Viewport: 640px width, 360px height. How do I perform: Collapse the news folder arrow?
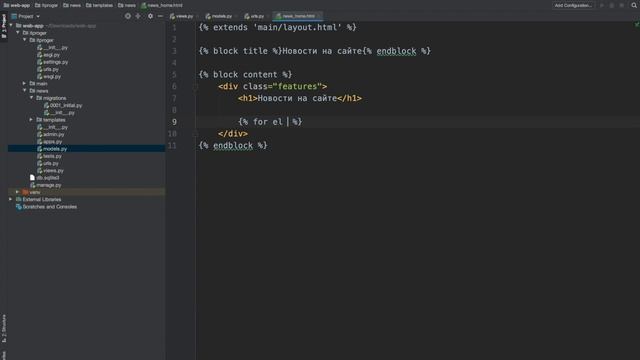click(25, 91)
